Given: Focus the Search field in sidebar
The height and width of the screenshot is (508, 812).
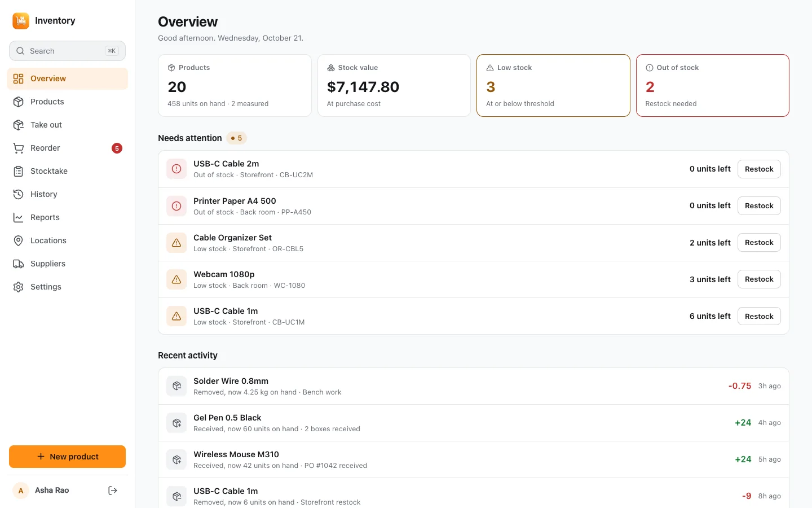Looking at the screenshot, I should coord(68,51).
